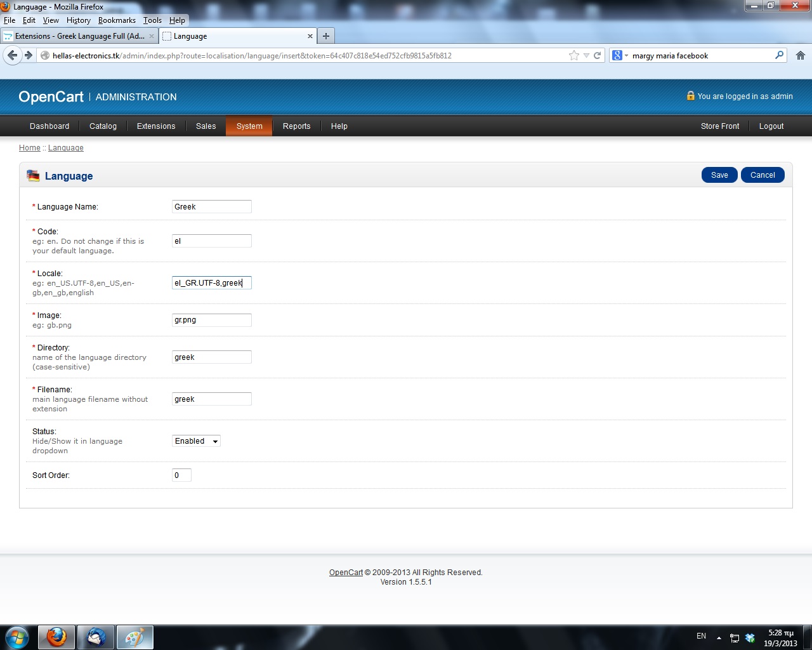The width and height of the screenshot is (812, 650).
Task: Open the OpenCart Help admin menu
Action: pos(339,126)
